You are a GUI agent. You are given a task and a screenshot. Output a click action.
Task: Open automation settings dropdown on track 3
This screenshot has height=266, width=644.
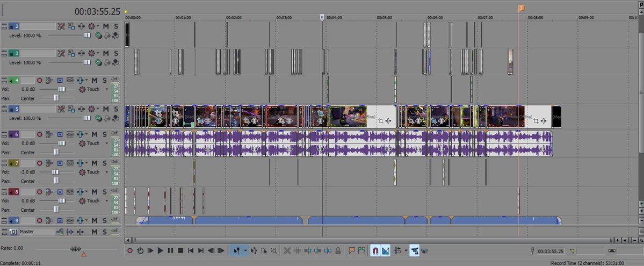coord(98,53)
